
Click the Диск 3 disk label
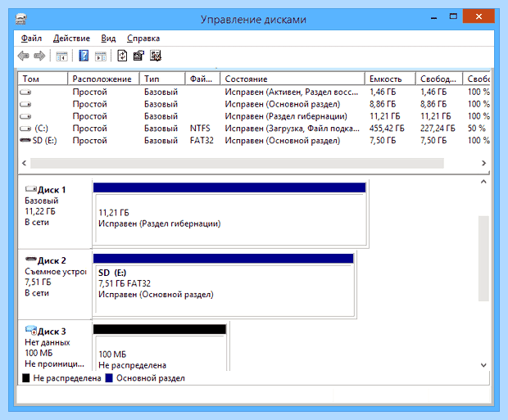[52, 332]
